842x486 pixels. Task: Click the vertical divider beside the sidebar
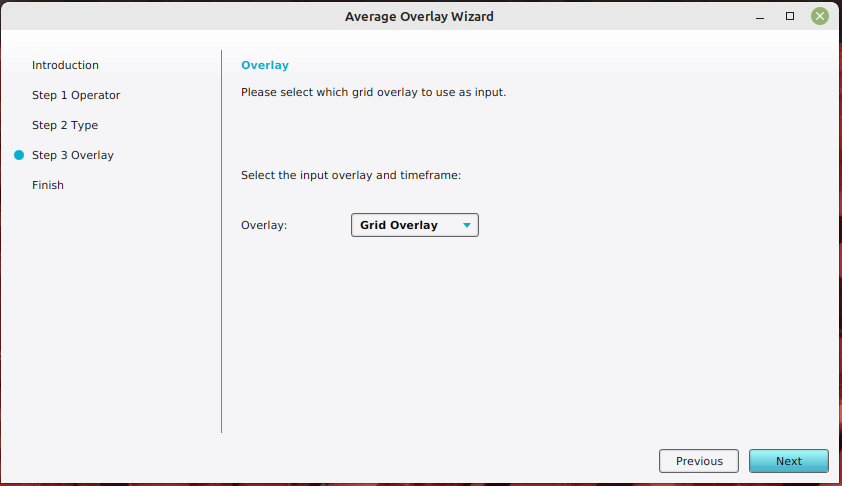pos(221,300)
